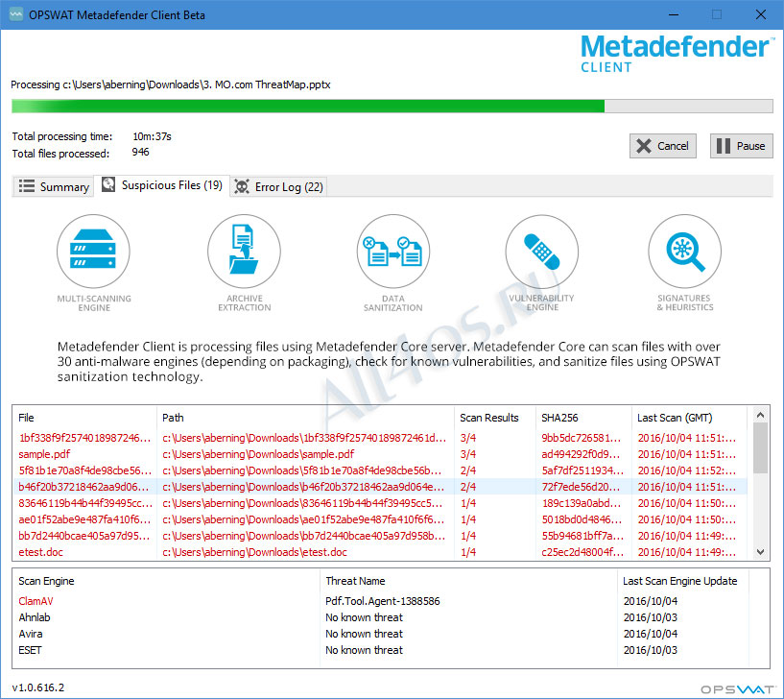Image resolution: width=784 pixels, height=699 pixels.
Task: Click Last Scan Engine Update header
Action: pyautogui.click(x=682, y=581)
